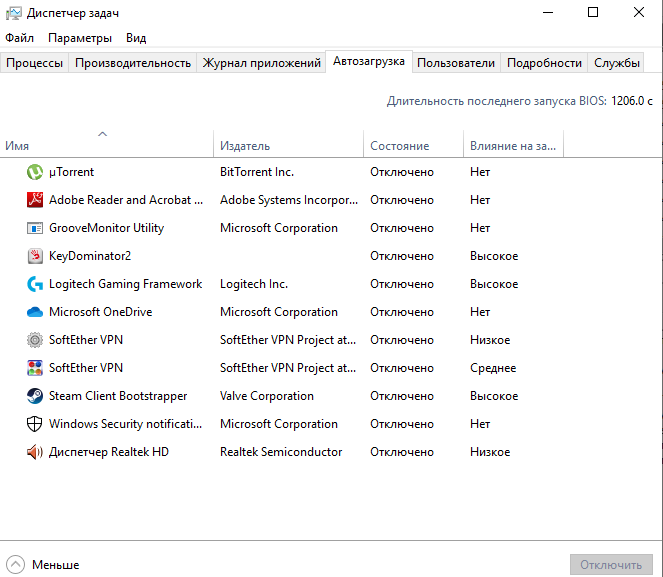This screenshot has width=663, height=577.
Task: Click the Windows Security shield icon
Action: coord(35,424)
